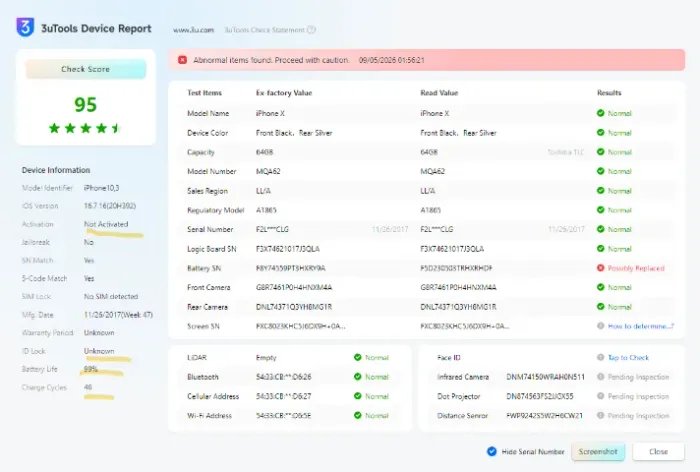Viewport: 700px width, 472px height.
Task: Click green check icon for Rear Camera
Action: coord(600,307)
